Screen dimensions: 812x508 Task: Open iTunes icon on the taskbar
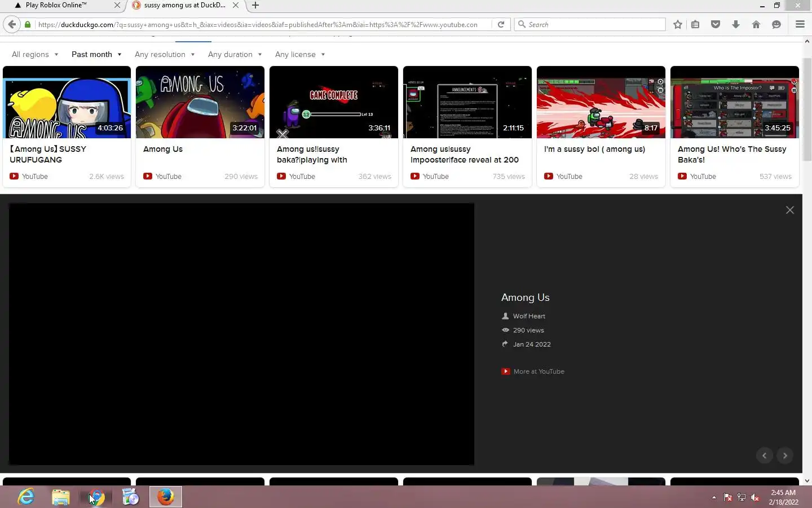131,497
